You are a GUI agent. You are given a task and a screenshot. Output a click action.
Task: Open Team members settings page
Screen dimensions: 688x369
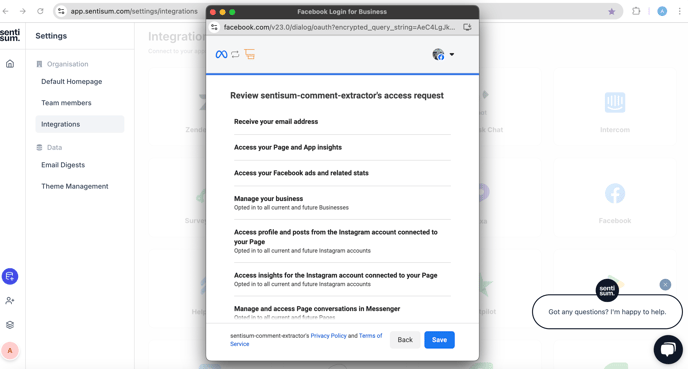(66, 103)
